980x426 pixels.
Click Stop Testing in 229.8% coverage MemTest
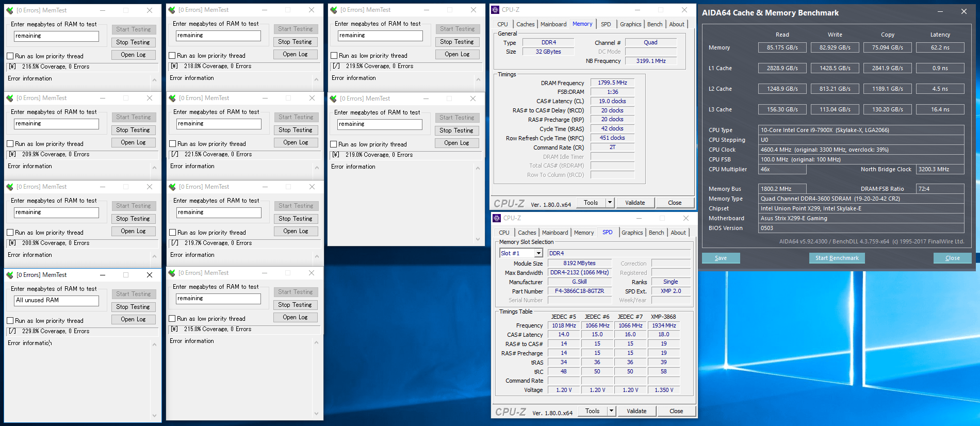(x=133, y=307)
